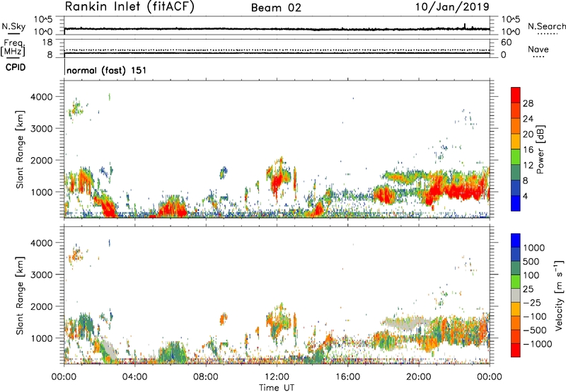Click the 'N.Search' legend label
The image size is (566, 392).
[x=547, y=26]
